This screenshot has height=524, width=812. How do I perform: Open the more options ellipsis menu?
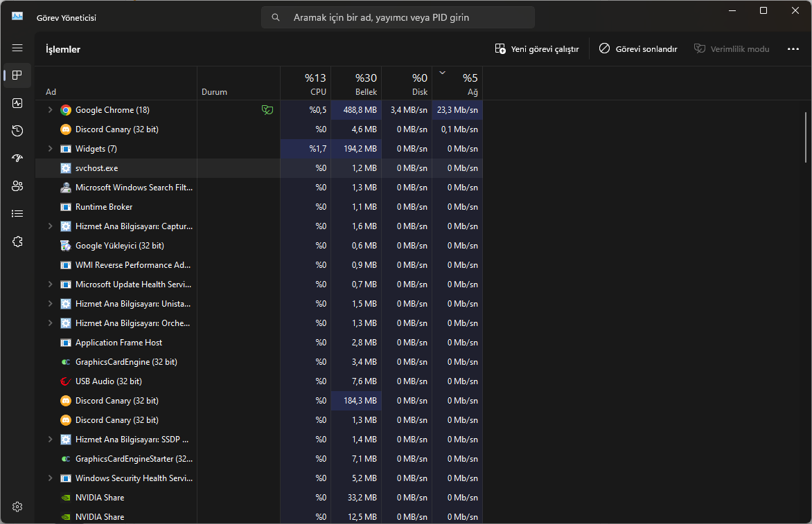click(793, 49)
